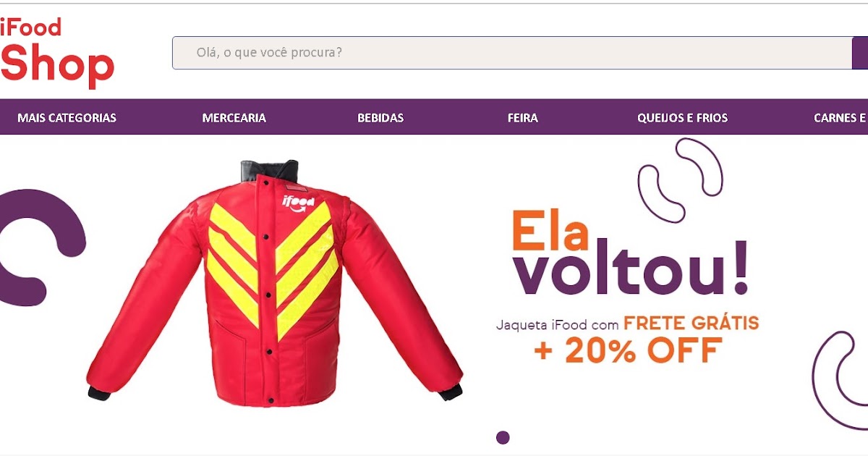Click the iFood Shop logo
Image resolution: width=868 pixels, height=456 pixels.
[57, 51]
